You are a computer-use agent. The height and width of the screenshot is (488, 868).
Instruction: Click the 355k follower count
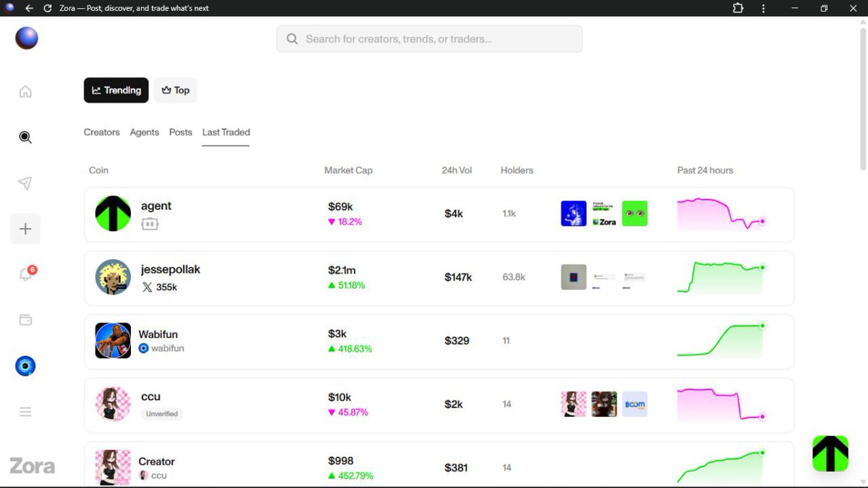point(166,287)
